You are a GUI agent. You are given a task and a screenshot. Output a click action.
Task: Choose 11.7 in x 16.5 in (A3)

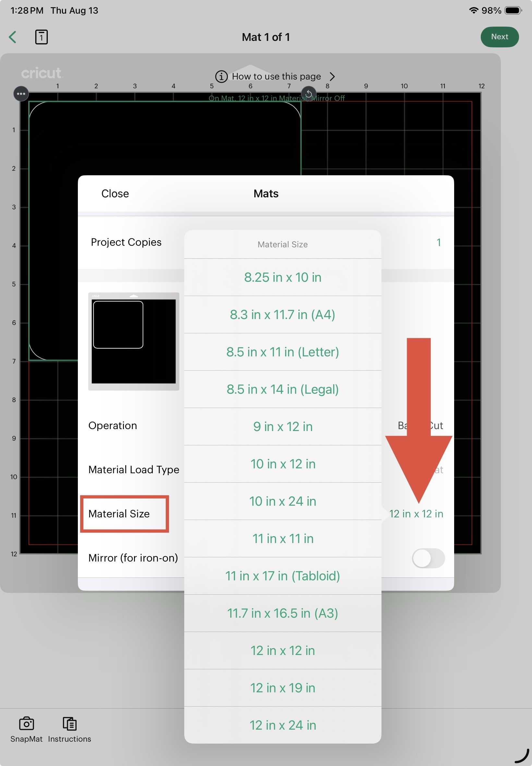[283, 613]
